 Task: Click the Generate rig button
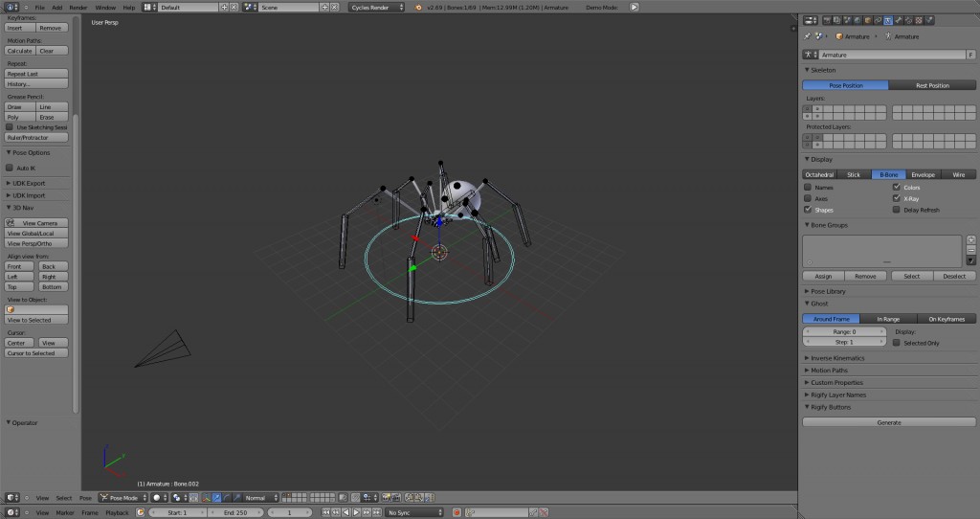tap(889, 422)
